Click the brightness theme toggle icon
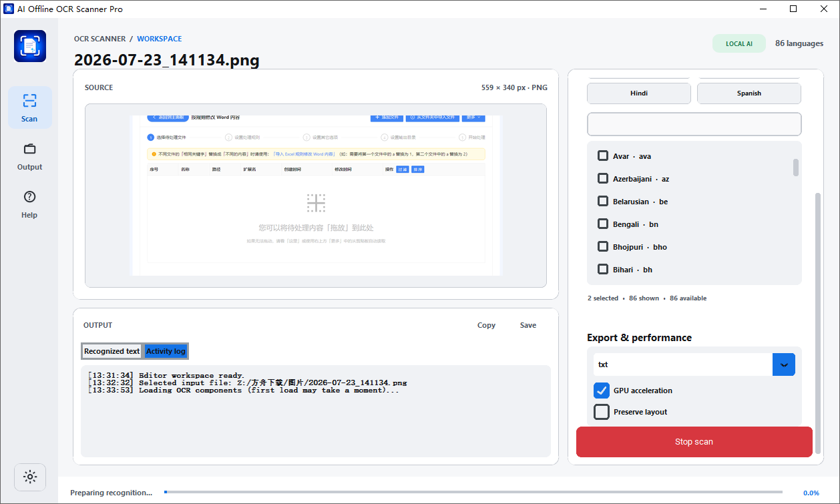Image resolution: width=840 pixels, height=504 pixels. point(30,477)
